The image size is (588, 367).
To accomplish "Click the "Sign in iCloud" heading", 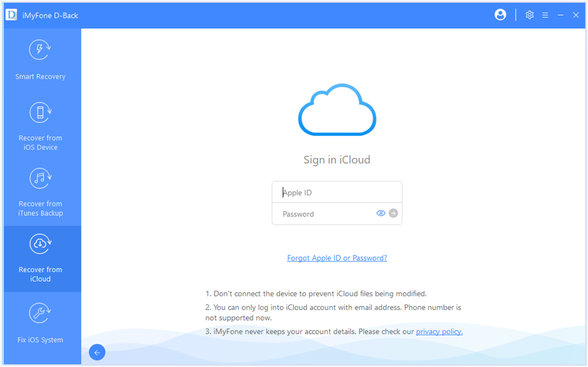I will tap(337, 160).
